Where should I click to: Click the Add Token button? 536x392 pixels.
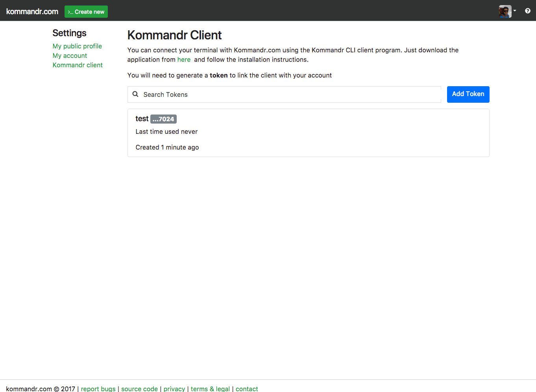point(468,94)
